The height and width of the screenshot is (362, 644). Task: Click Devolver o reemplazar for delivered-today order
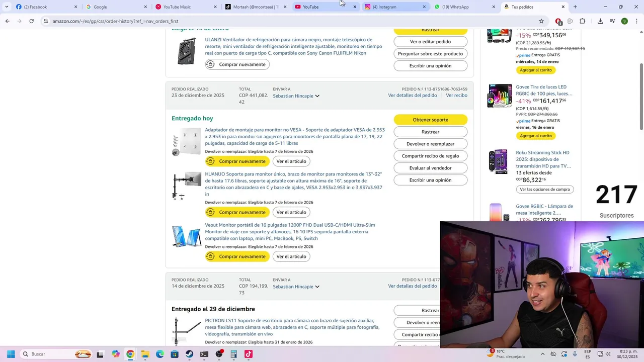[x=430, y=144]
